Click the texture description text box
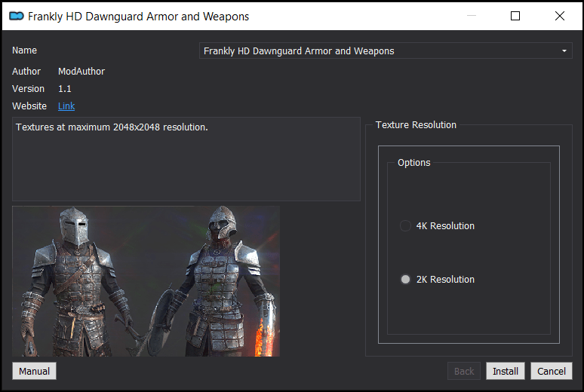Screen dimensions: 584x392 (186, 159)
